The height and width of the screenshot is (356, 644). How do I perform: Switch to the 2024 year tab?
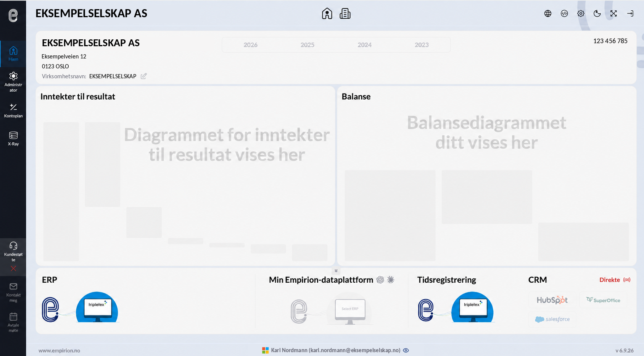point(364,45)
